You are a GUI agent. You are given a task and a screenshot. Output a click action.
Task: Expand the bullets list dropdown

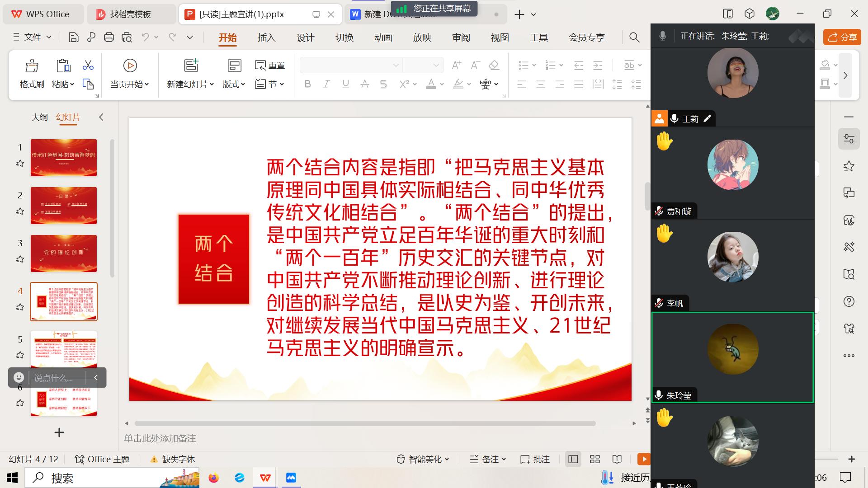534,66
